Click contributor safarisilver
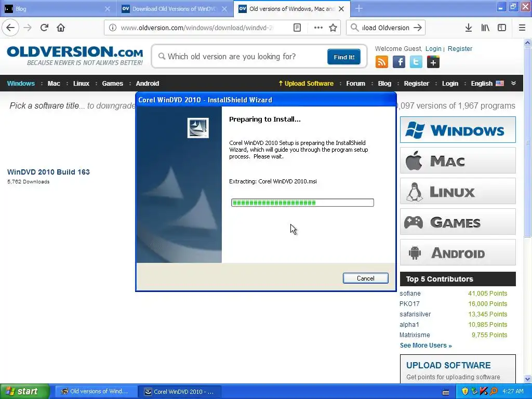Screen dimensions: 532x399 (x=415, y=314)
